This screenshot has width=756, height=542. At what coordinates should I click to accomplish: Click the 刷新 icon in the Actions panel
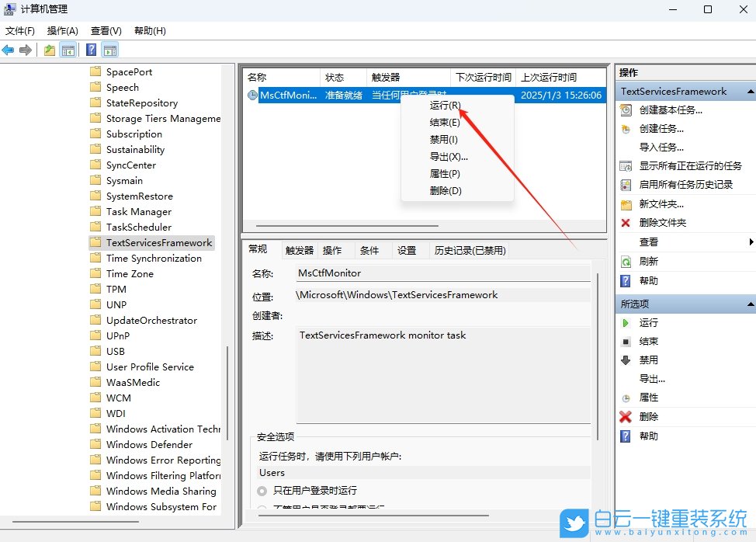click(626, 259)
